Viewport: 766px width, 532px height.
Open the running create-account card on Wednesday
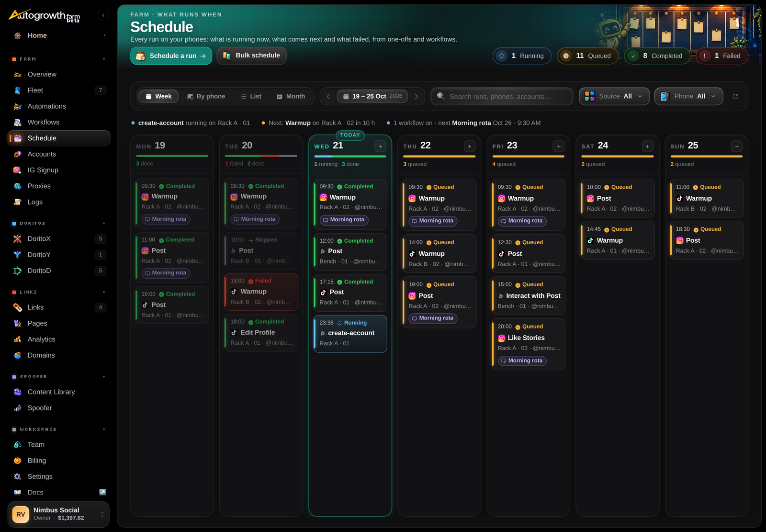point(350,334)
